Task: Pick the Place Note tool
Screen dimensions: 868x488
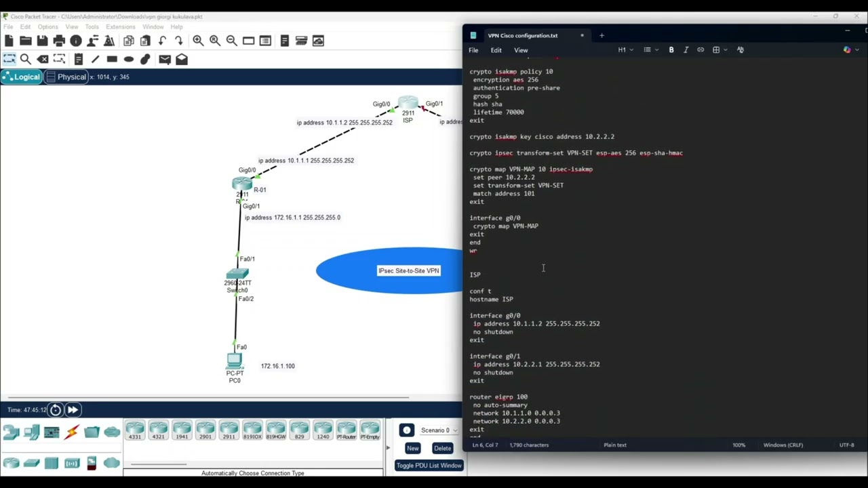Action: click(79, 60)
